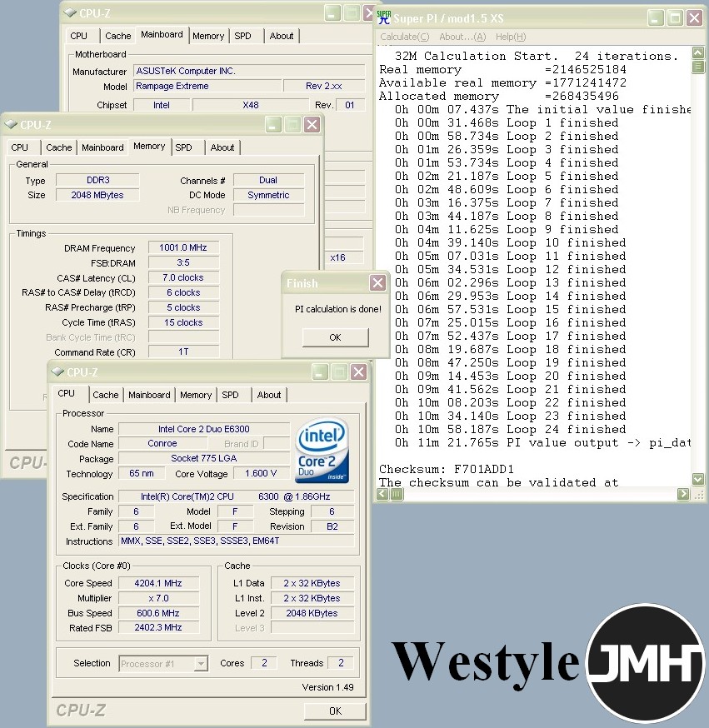Minimize the CPU-Z Memory window
This screenshot has width=709, height=728.
(x=273, y=124)
